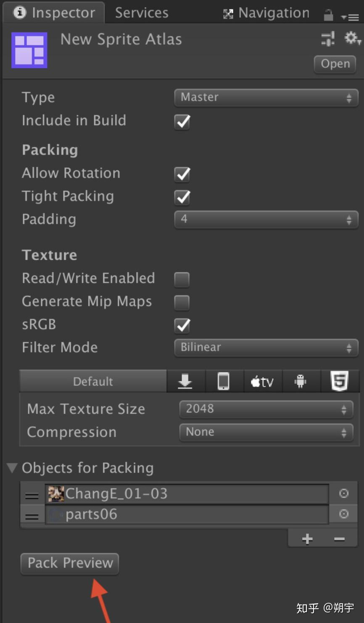The width and height of the screenshot is (364, 623).
Task: Turn off Tight Packing
Action: click(182, 198)
